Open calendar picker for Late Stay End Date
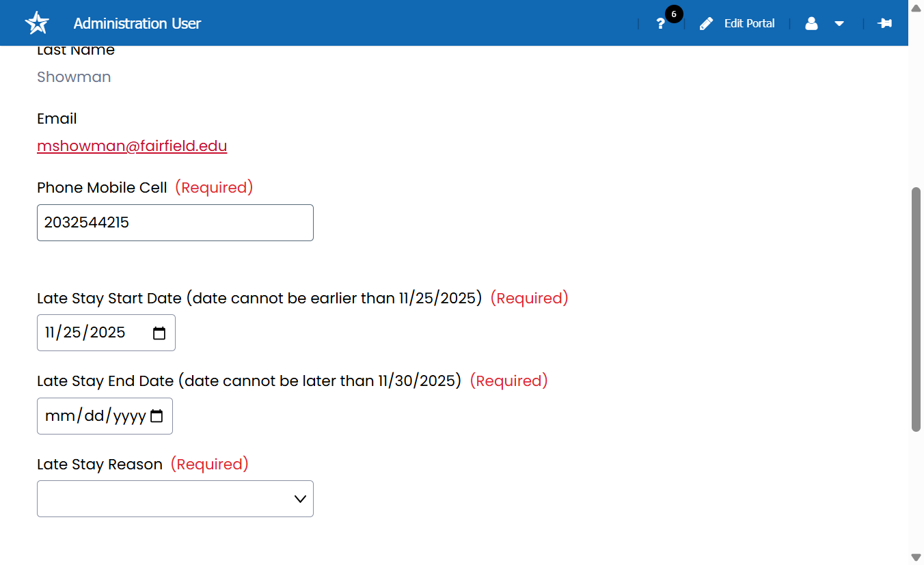 coord(157,416)
